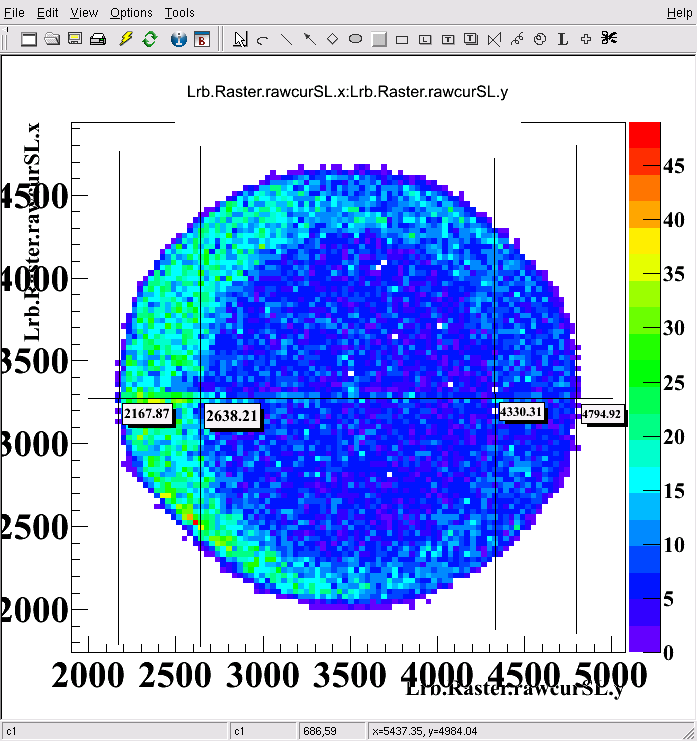Select the Arc drawing tool

pyautogui.click(x=263, y=39)
